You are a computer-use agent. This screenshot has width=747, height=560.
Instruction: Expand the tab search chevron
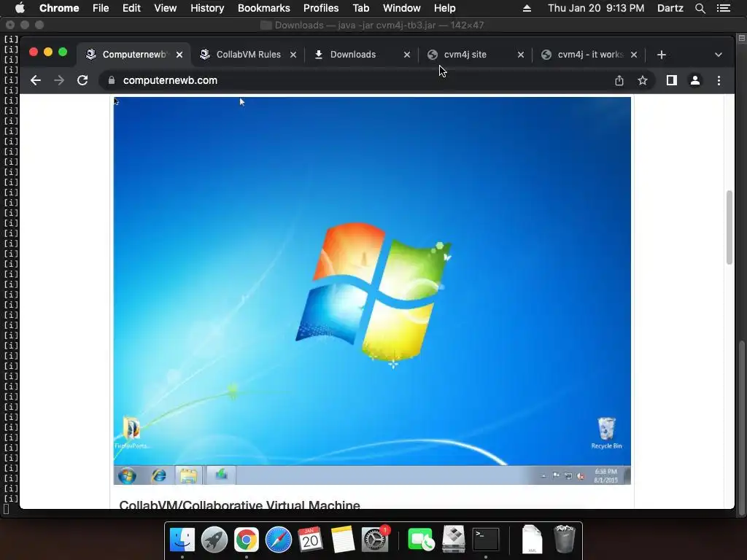(719, 55)
